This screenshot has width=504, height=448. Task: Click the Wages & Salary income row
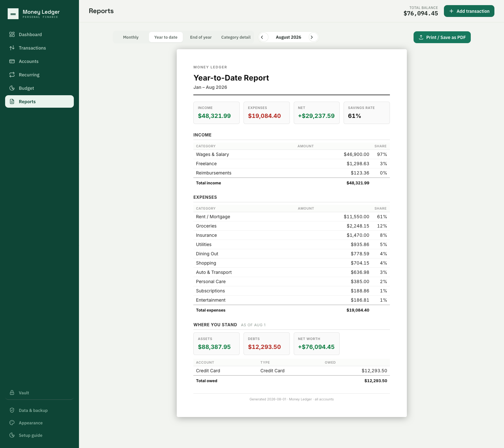291,154
